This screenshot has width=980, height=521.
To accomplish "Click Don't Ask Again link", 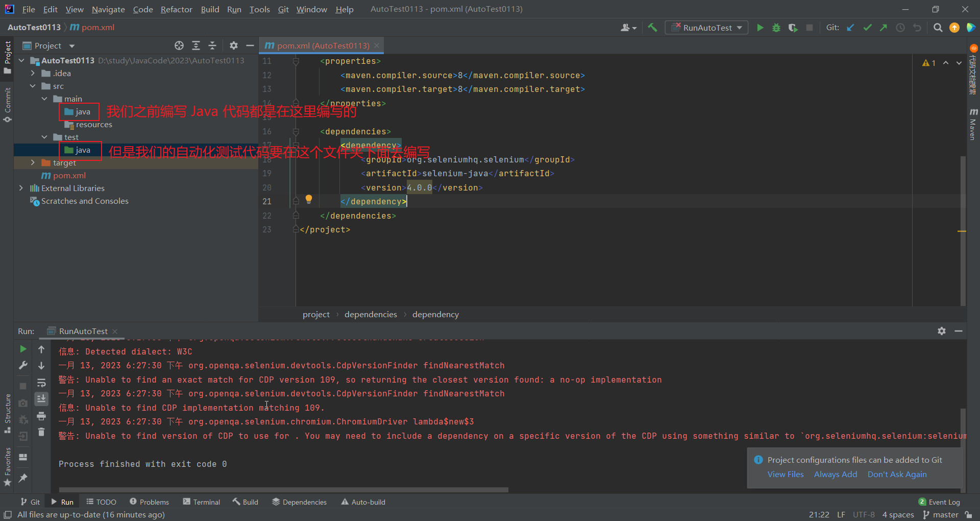I will pos(897,474).
